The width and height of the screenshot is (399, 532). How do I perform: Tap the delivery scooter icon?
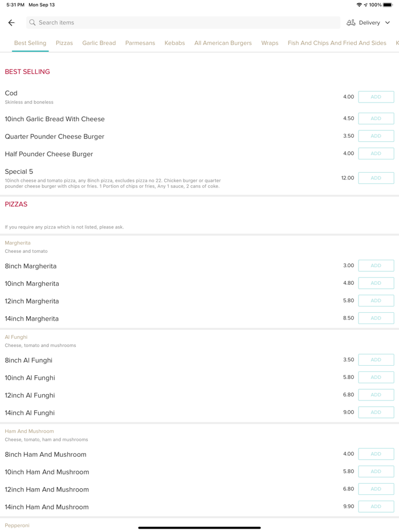(x=351, y=23)
